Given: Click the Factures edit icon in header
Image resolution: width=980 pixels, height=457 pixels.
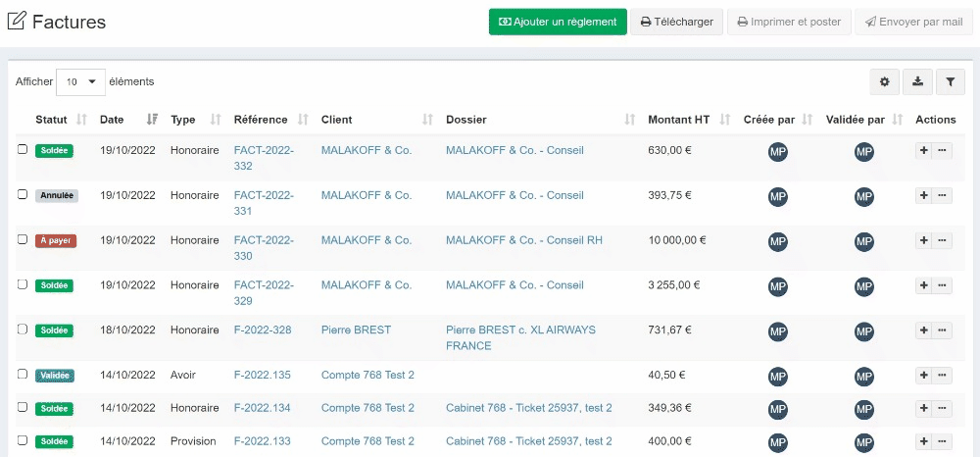Looking at the screenshot, I should coord(17,22).
